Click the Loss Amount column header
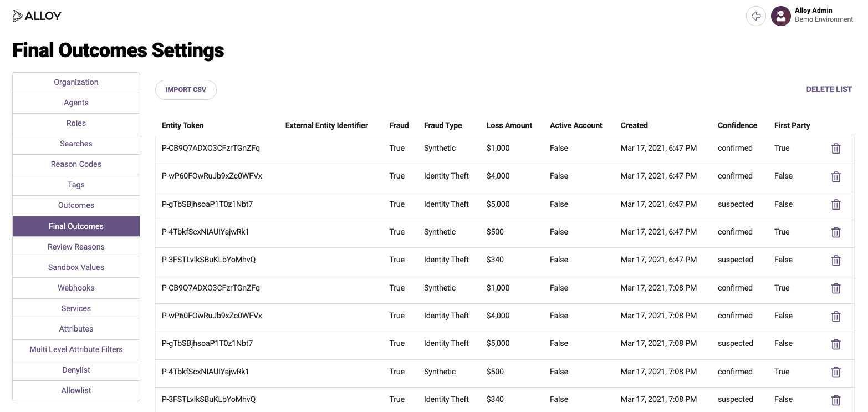This screenshot has width=868, height=412. (x=509, y=125)
